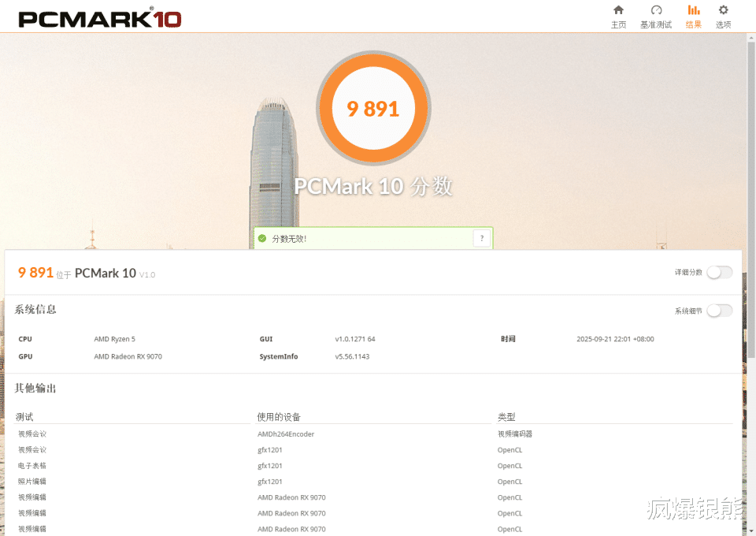Image resolution: width=756 pixels, height=536 pixels.
Task: Click the 'V1.0' version label
Action: 147,275
